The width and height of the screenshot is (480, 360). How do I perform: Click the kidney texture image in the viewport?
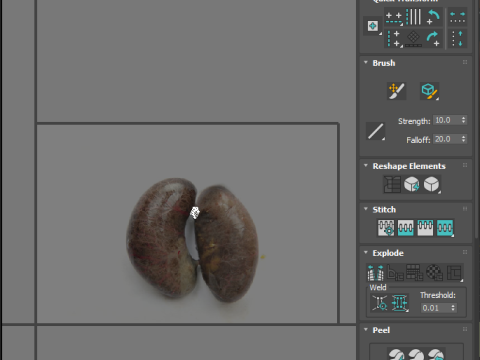click(192, 239)
